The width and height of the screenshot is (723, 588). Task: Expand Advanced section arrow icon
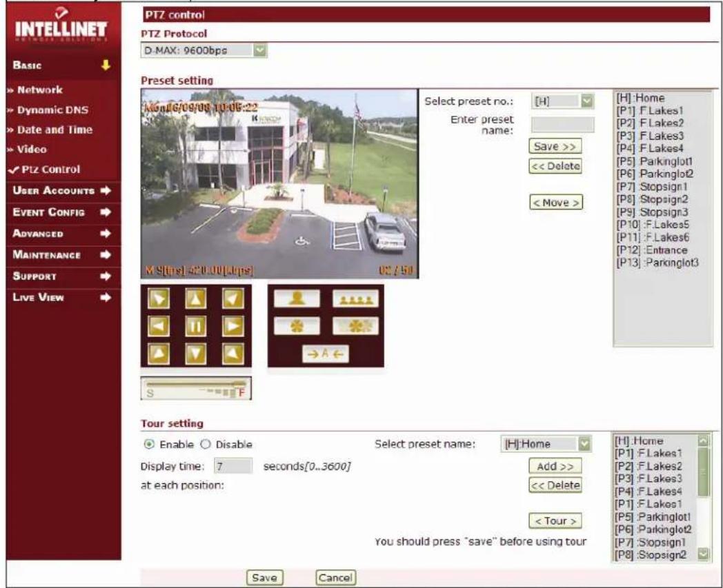[x=106, y=233]
